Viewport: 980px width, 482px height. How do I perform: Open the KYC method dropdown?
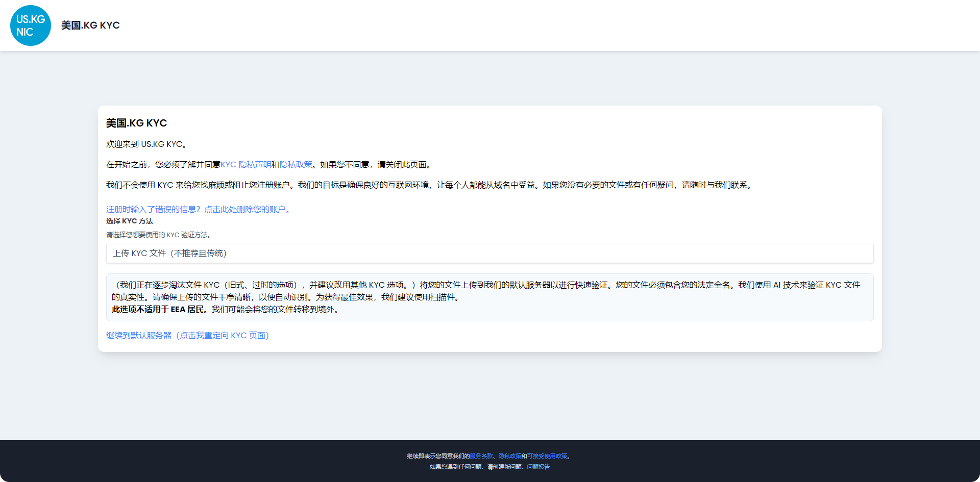(490, 253)
